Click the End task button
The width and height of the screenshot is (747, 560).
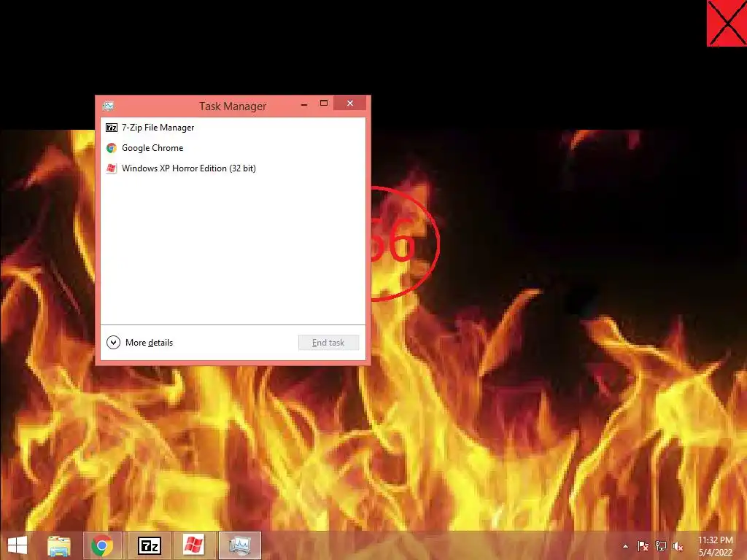pos(328,343)
